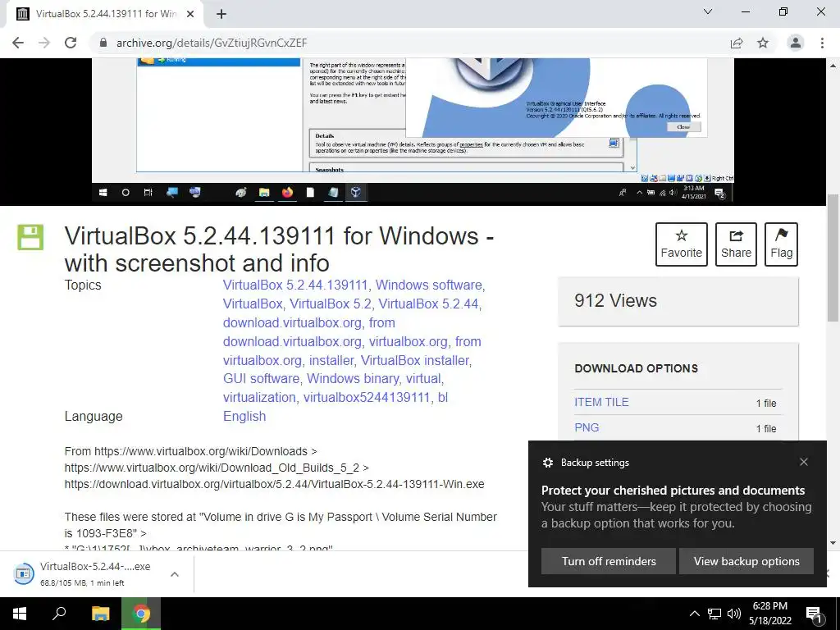This screenshot has width=840, height=630.
Task: Open the virtualization topic link
Action: [259, 398]
